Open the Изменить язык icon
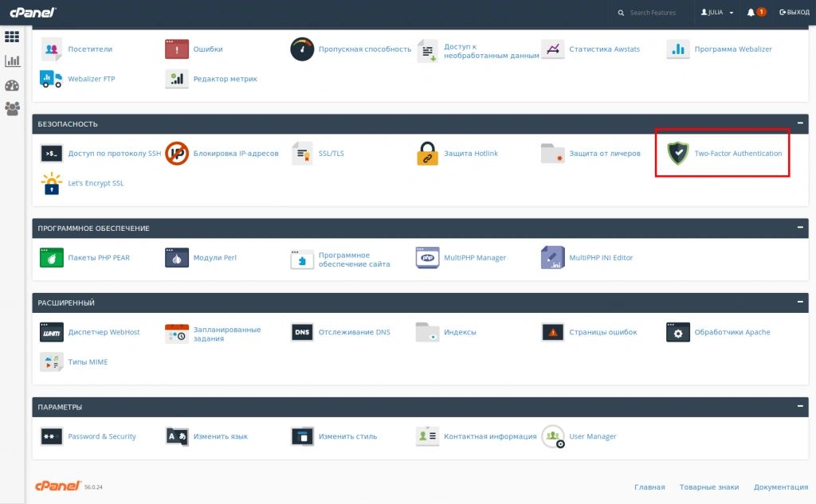Viewport: 816px width, 504px height. 177,436
